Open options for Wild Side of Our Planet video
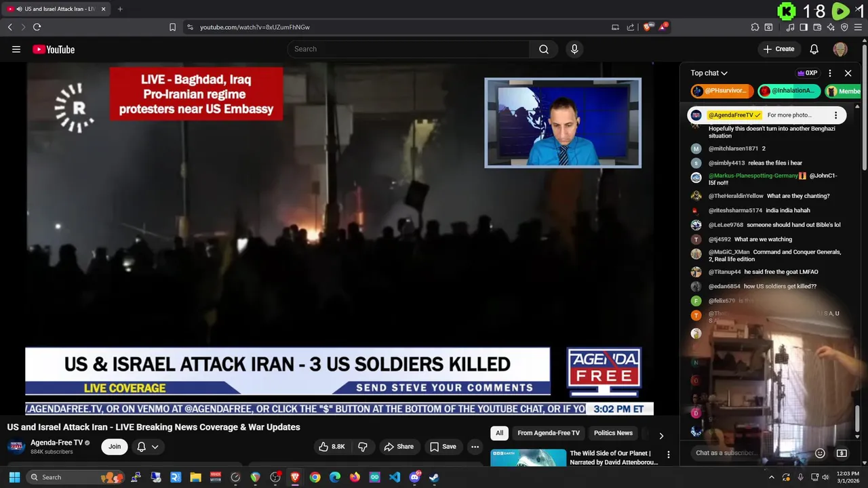 click(x=668, y=455)
